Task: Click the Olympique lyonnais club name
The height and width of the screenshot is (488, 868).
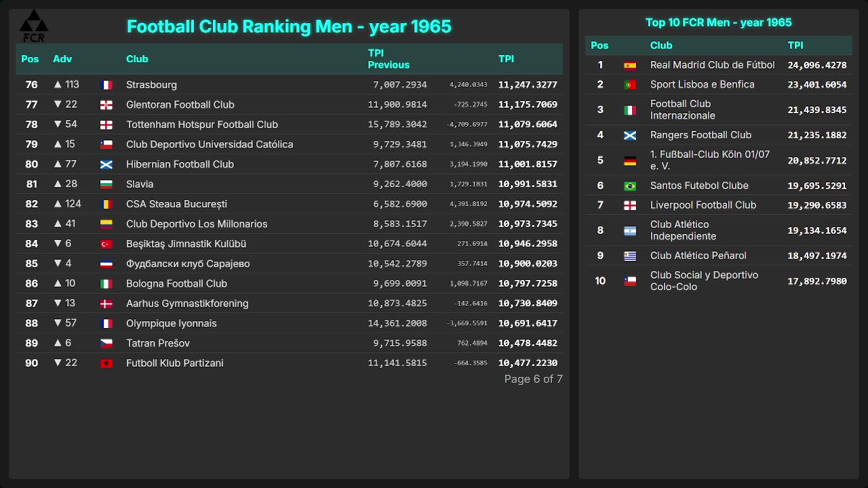Action: coord(172,323)
